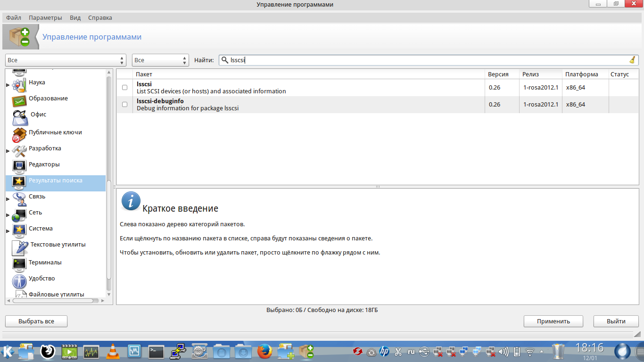Expand the Наука category tree
The width and height of the screenshot is (644, 362).
[8, 85]
